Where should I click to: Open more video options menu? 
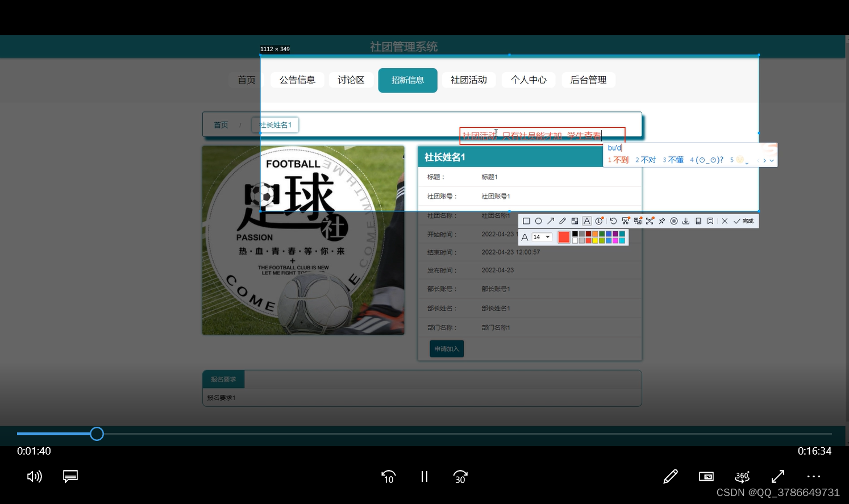814,477
